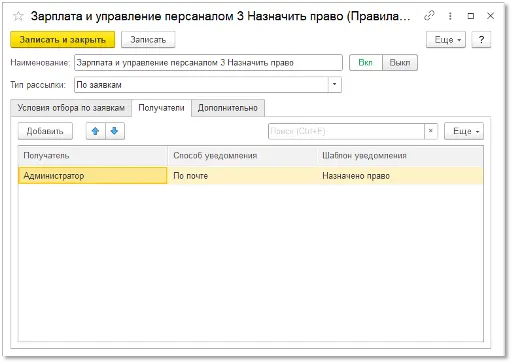Expand the Тип рассылки dropdown arrow
Image resolution: width=513 pixels, height=364 pixels.
pos(334,85)
